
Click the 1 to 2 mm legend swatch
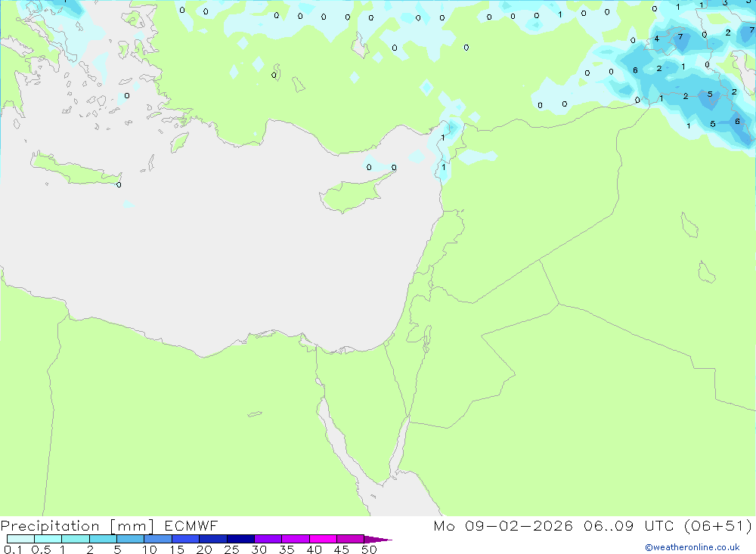(x=76, y=539)
